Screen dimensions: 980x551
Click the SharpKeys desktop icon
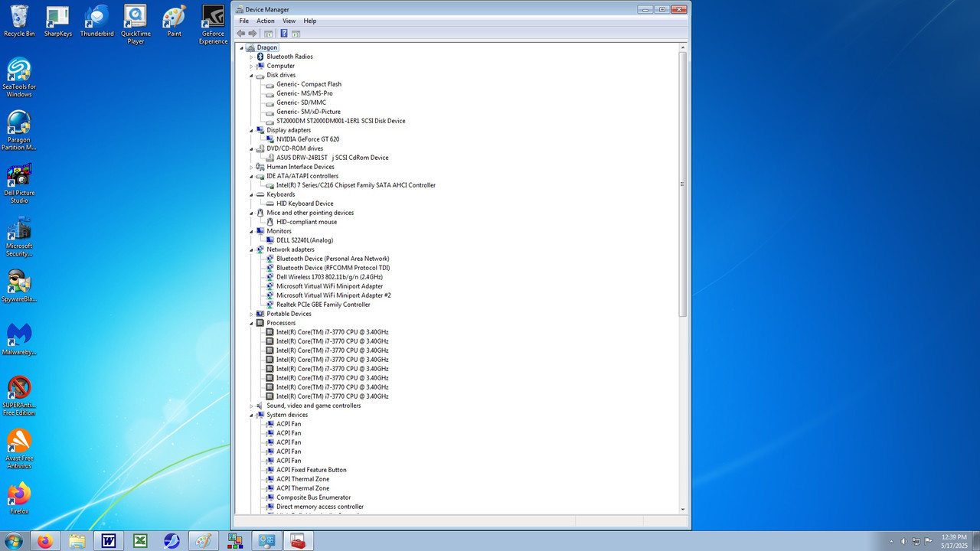click(x=57, y=21)
